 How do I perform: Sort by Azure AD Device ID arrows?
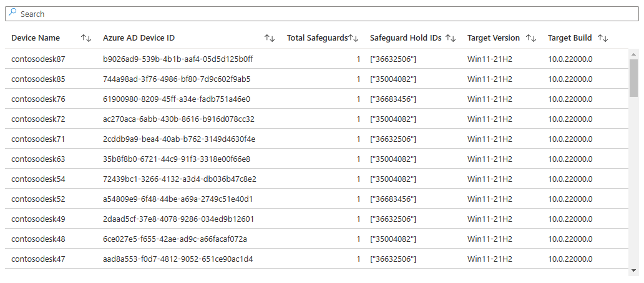(x=270, y=38)
